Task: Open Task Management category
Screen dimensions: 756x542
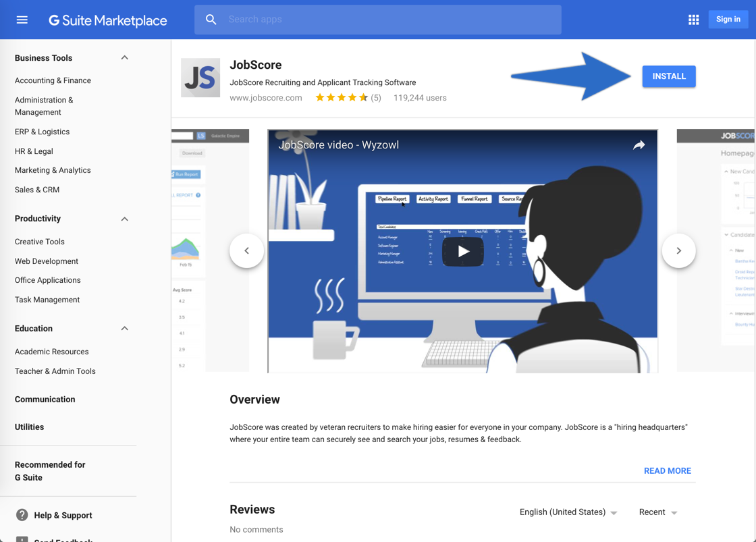Action: coord(47,300)
